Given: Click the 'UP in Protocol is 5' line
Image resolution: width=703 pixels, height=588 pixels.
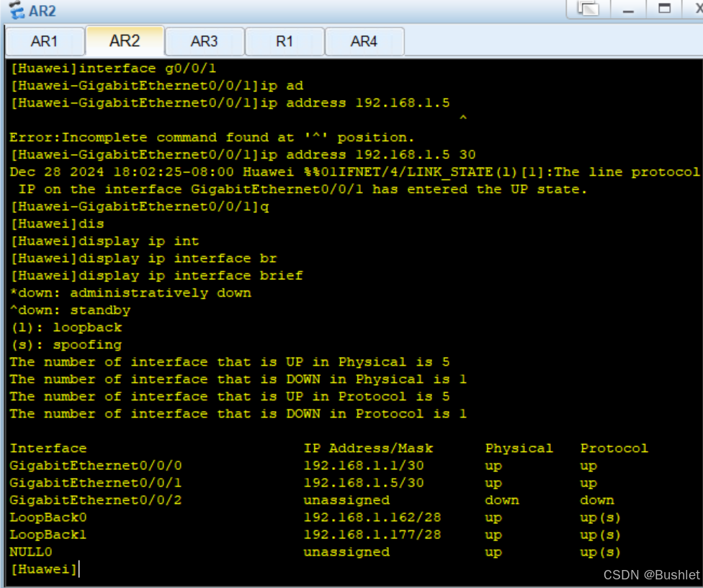Looking at the screenshot, I should [x=230, y=397].
